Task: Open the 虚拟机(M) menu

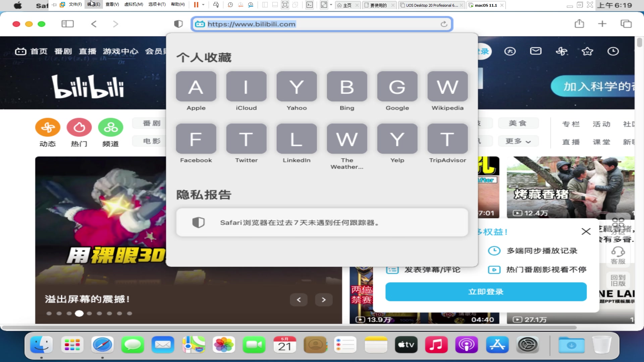Action: (133, 5)
